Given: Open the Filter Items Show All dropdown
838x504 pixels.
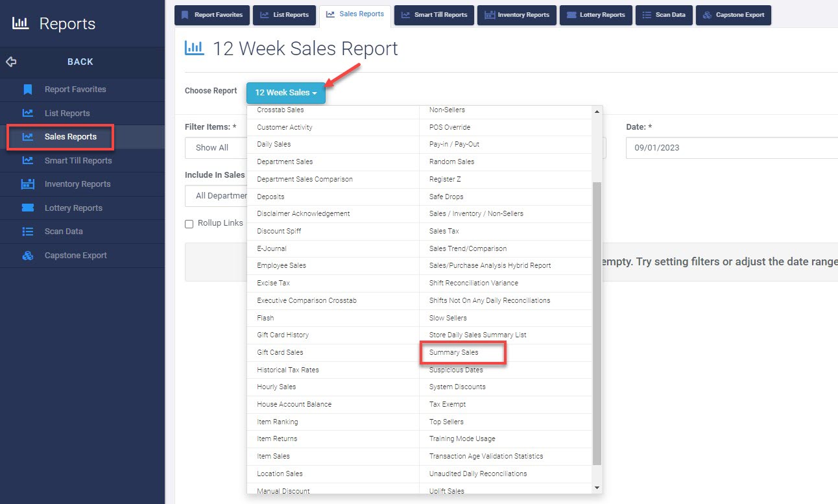Looking at the screenshot, I should pos(216,148).
